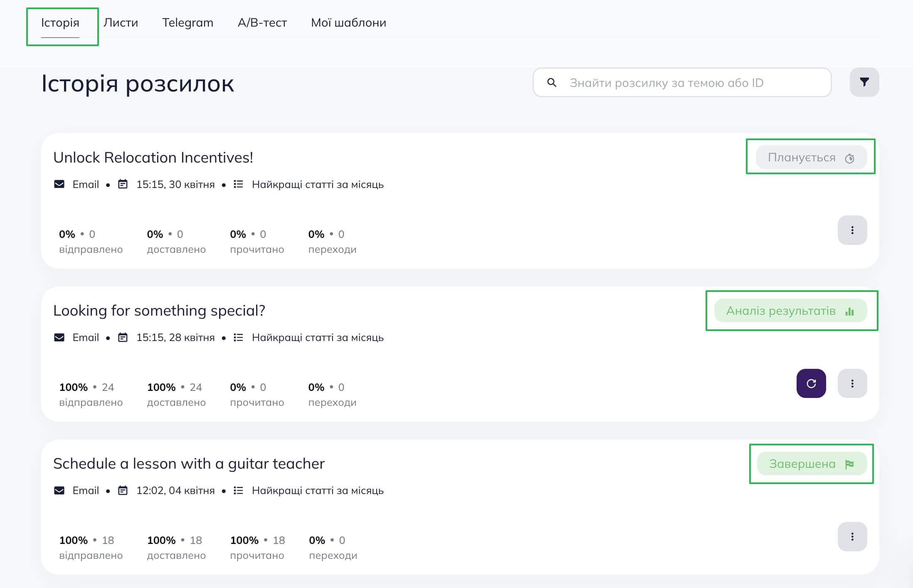Screen dimensions: 913x588
Task: Open 'Schedule a lesson with a guitar teacher'
Action: click(x=189, y=464)
